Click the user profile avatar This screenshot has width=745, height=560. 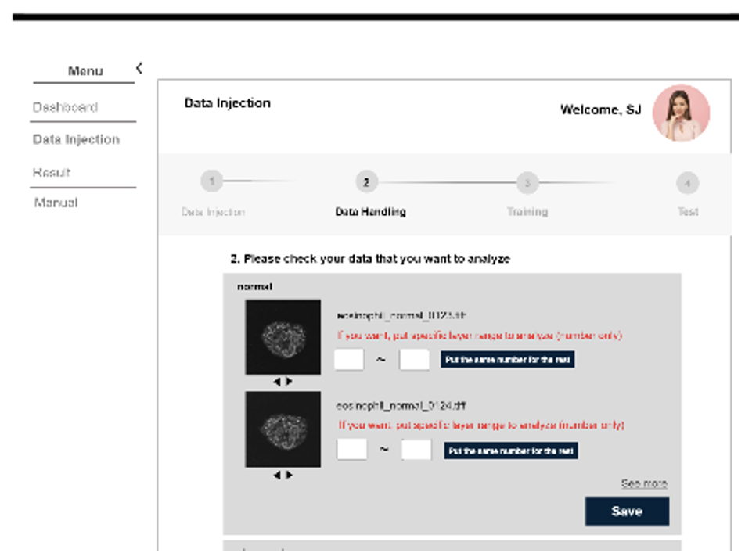(x=681, y=113)
